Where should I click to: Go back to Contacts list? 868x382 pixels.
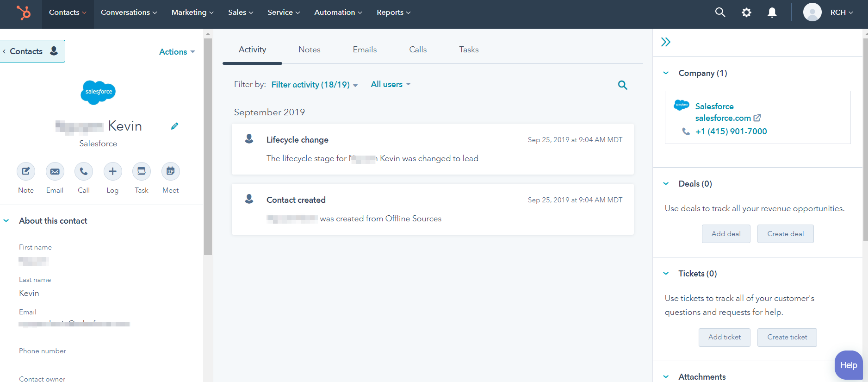point(32,51)
